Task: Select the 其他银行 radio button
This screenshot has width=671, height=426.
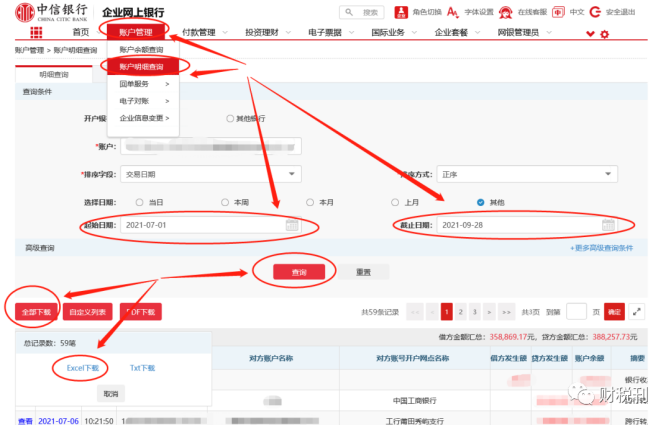Action: click(x=230, y=118)
